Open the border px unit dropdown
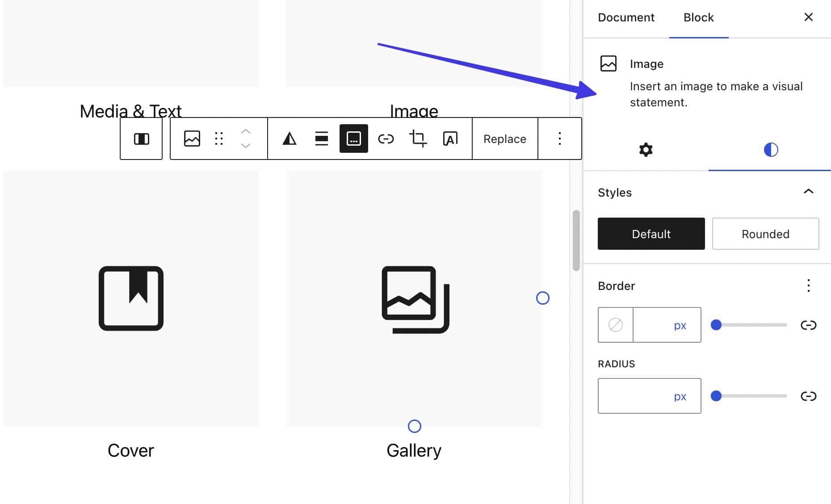The height and width of the screenshot is (504, 831). pyautogui.click(x=680, y=325)
